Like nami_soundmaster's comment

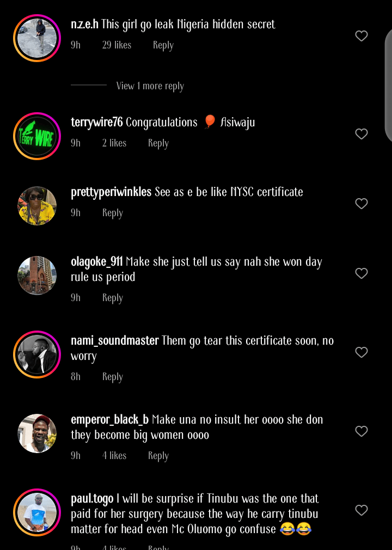click(x=362, y=352)
